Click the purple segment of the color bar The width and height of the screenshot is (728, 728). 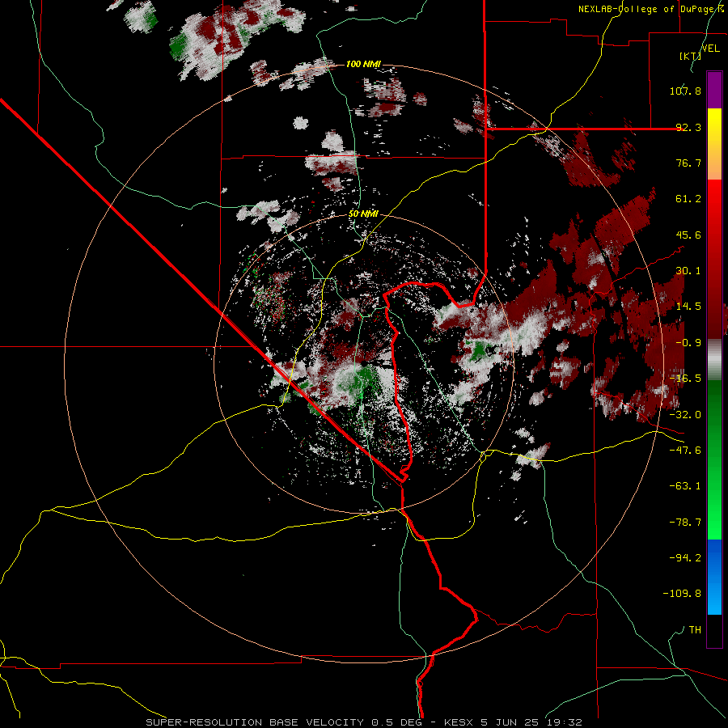[714, 90]
